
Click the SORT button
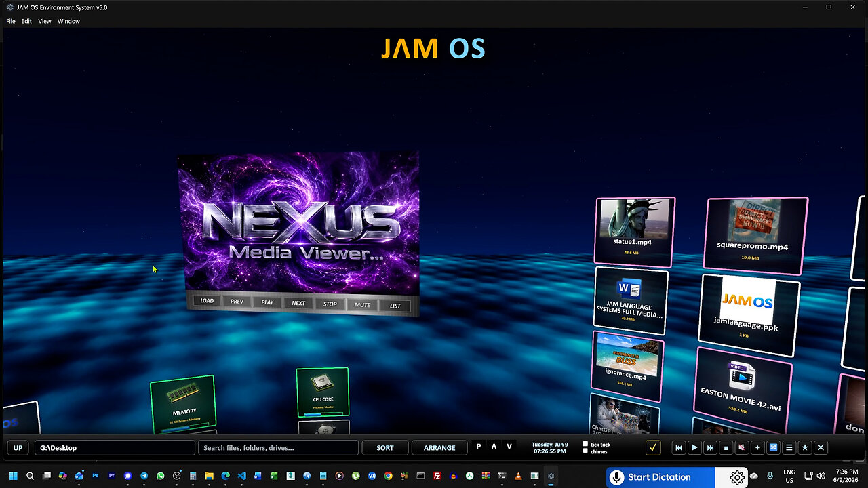point(385,448)
